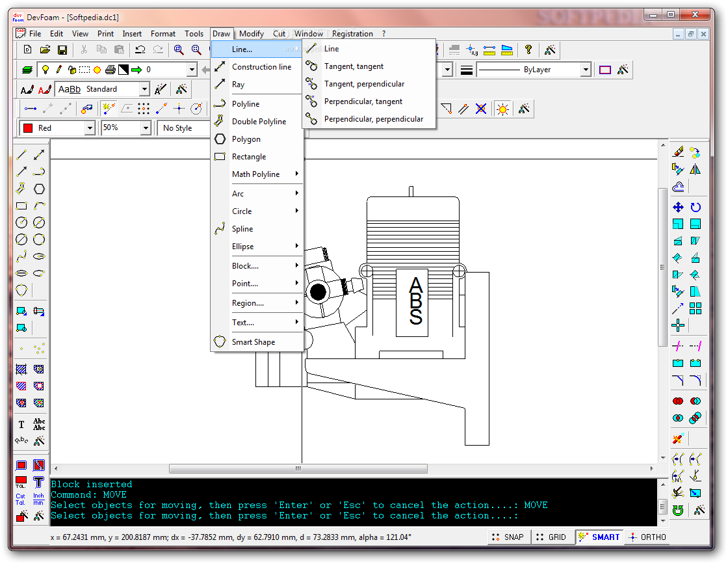Screen dimensions: 728x564
Task: Choose Spline from Draw menu
Action: (x=257, y=229)
